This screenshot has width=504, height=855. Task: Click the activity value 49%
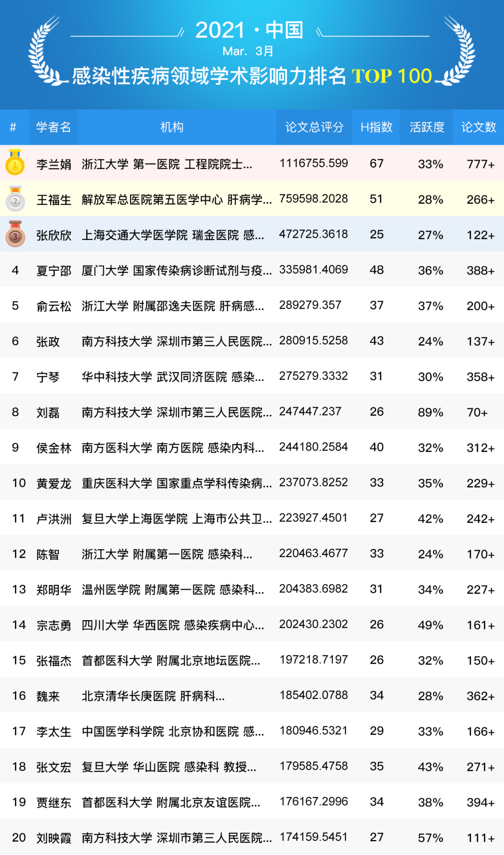coord(431,626)
